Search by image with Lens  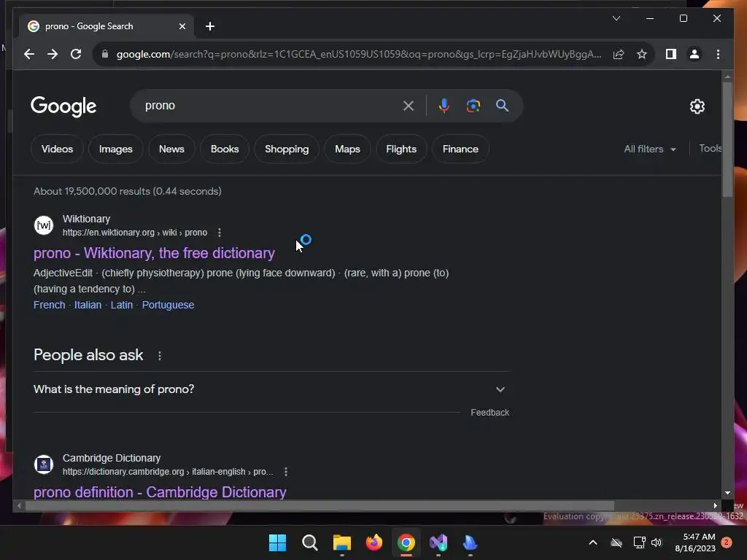pyautogui.click(x=473, y=106)
